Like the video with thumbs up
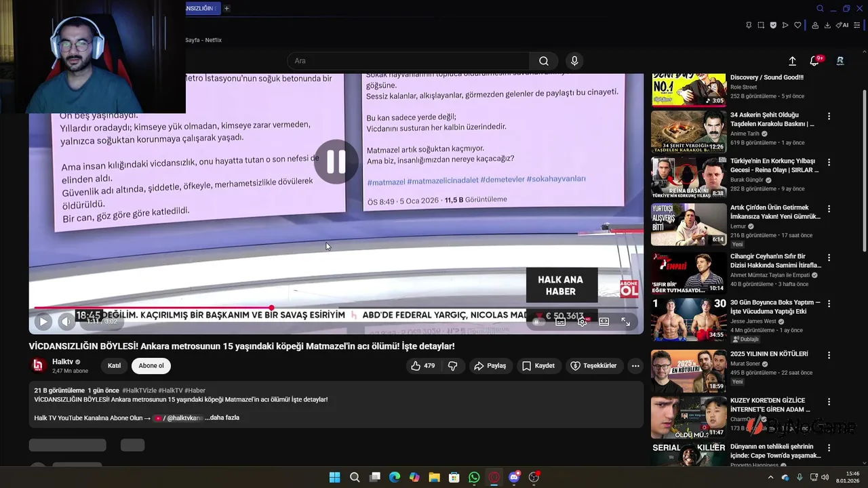The image size is (868, 488). tap(422, 366)
